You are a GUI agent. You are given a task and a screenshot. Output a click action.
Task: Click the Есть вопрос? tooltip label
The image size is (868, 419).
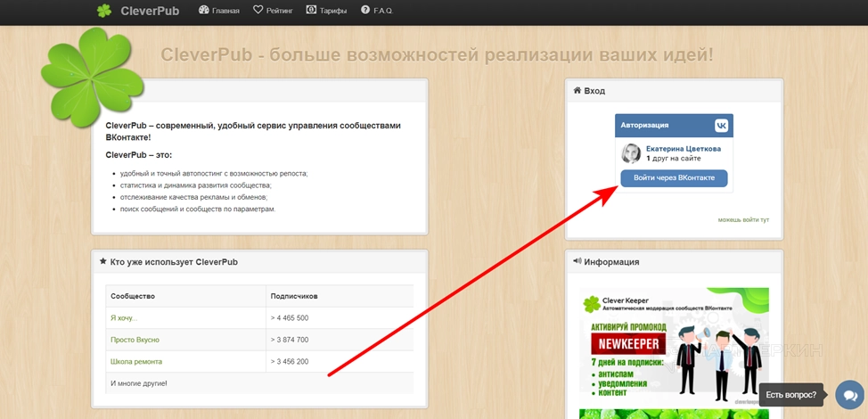[x=791, y=395]
